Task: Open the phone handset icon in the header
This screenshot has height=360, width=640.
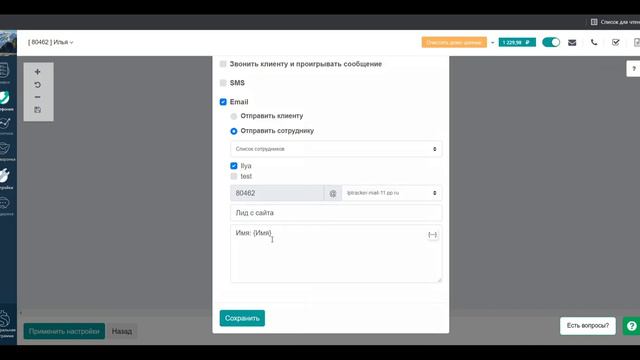Action: click(x=594, y=42)
